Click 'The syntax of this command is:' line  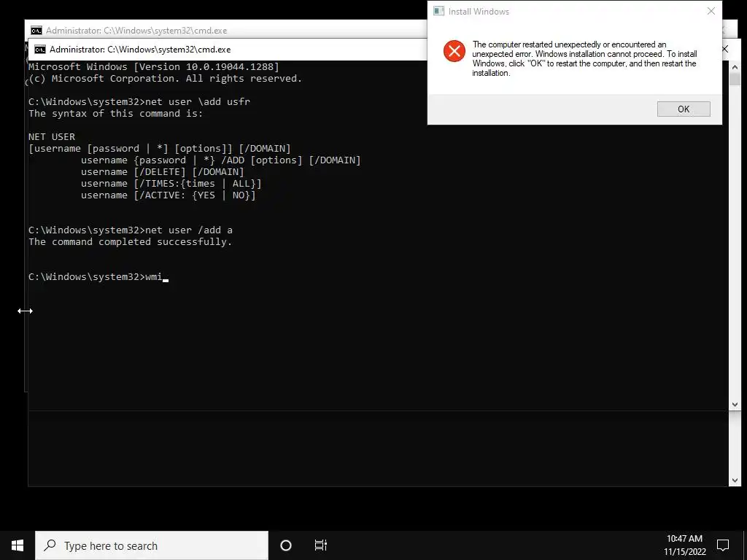116,113
